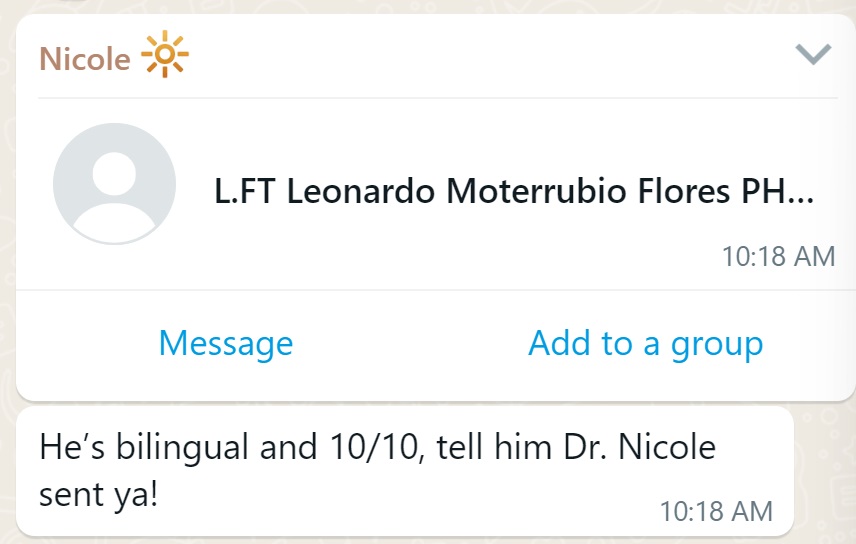Click the word "group" in Add to a group
This screenshot has width=856, height=544.
717,345
